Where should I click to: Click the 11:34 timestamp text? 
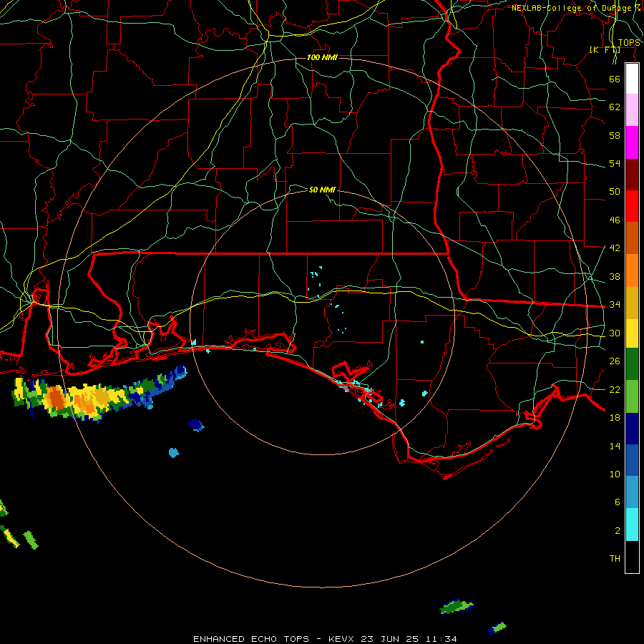441,639
